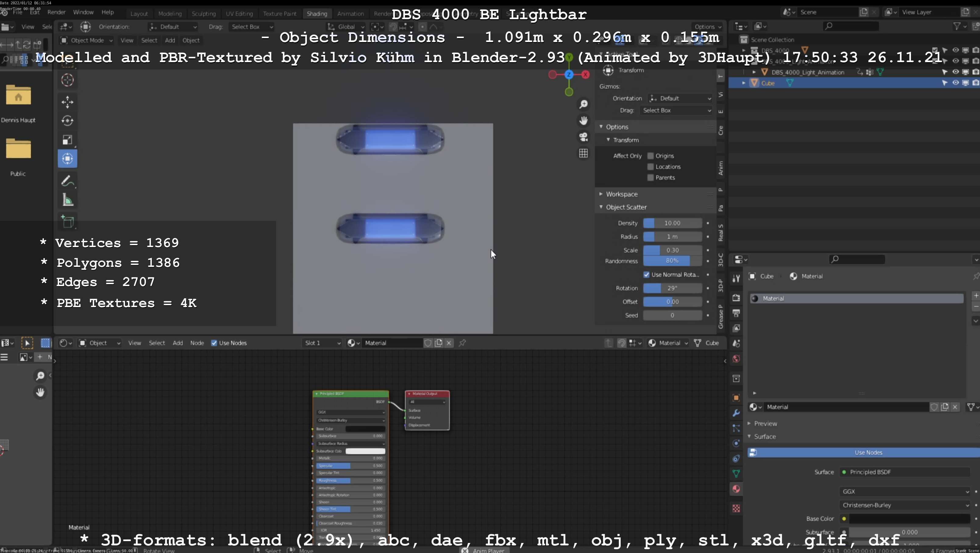
Task: Open the World properties tab icon
Action: 736,359
